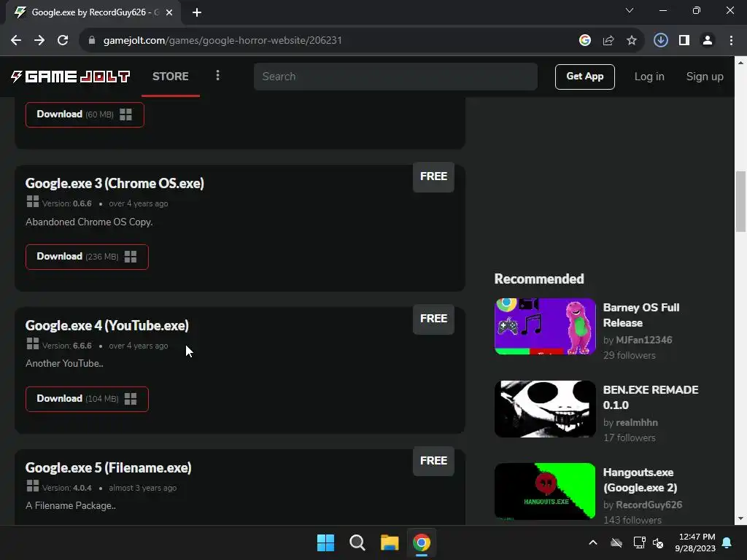Open the BEN.EXE REMADE thumbnail

pos(545,409)
